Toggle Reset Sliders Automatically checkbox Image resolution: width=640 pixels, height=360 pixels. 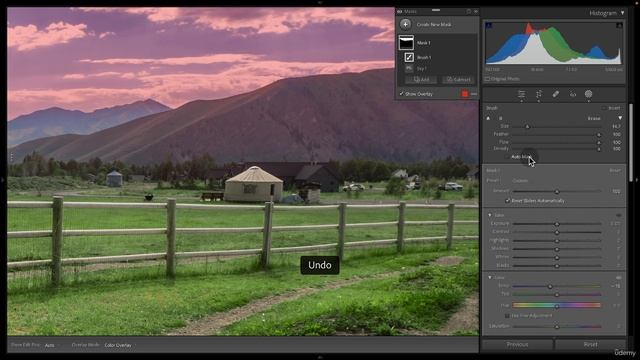coord(507,201)
